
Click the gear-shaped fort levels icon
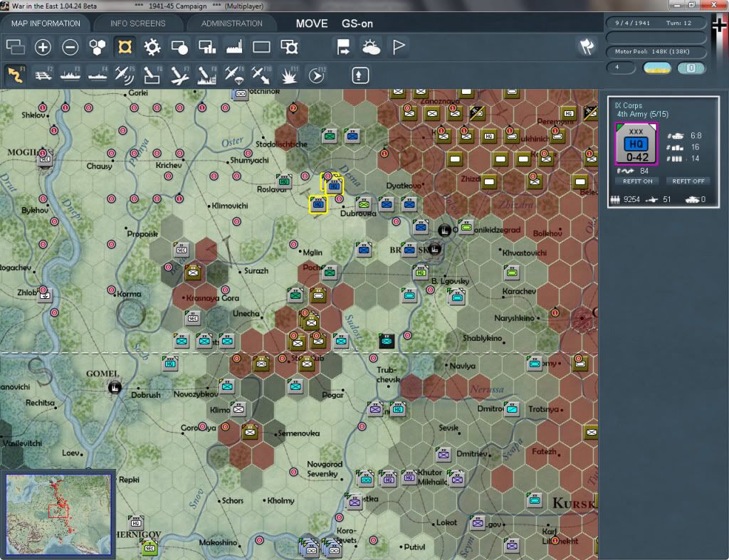pyautogui.click(x=152, y=47)
